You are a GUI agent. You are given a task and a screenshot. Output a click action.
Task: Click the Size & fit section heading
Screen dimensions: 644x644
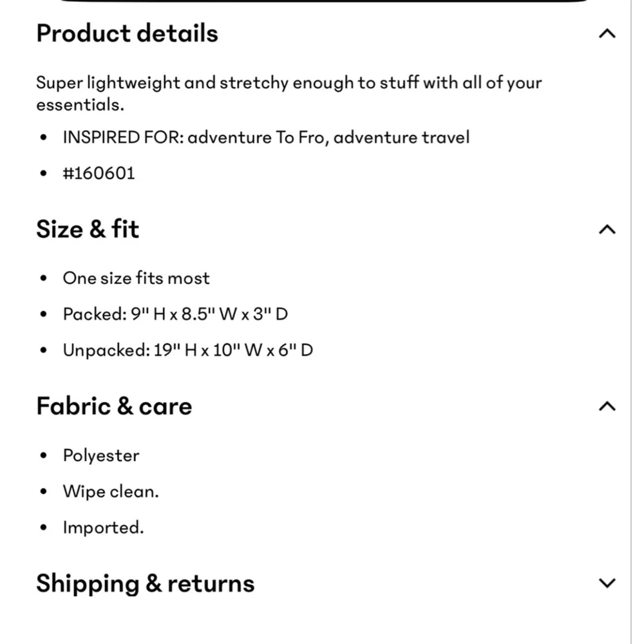click(x=88, y=229)
